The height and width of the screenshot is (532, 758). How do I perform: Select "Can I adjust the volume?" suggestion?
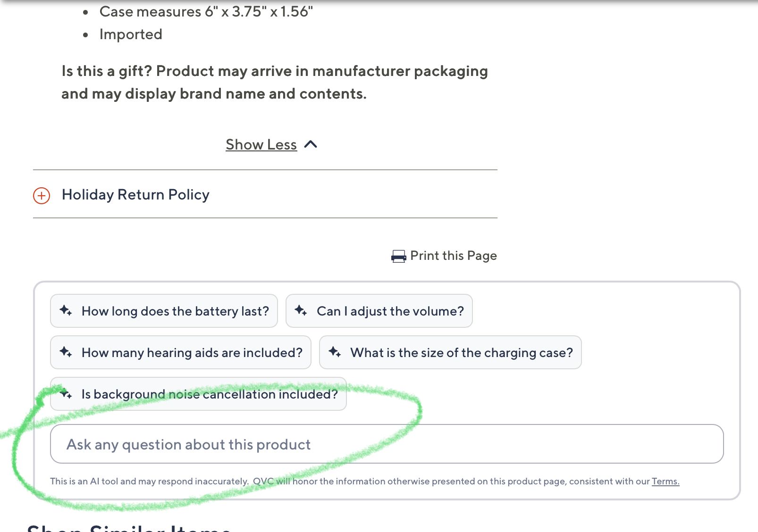click(x=390, y=311)
